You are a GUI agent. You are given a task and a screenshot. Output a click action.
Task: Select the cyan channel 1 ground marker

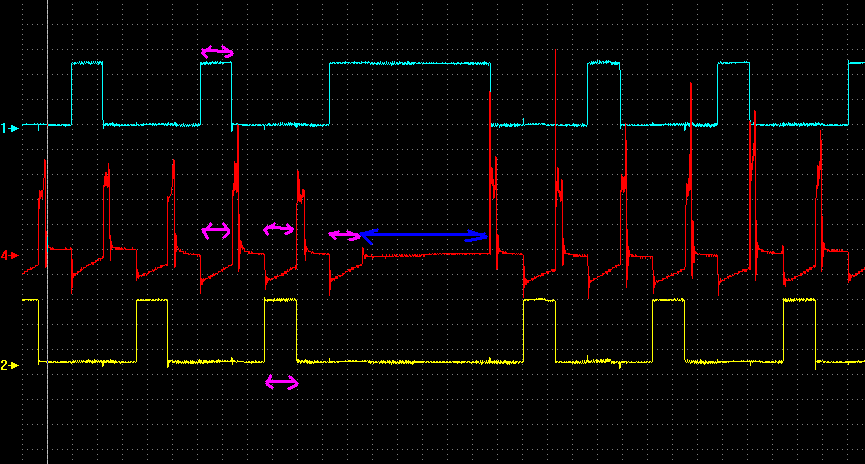[10, 129]
